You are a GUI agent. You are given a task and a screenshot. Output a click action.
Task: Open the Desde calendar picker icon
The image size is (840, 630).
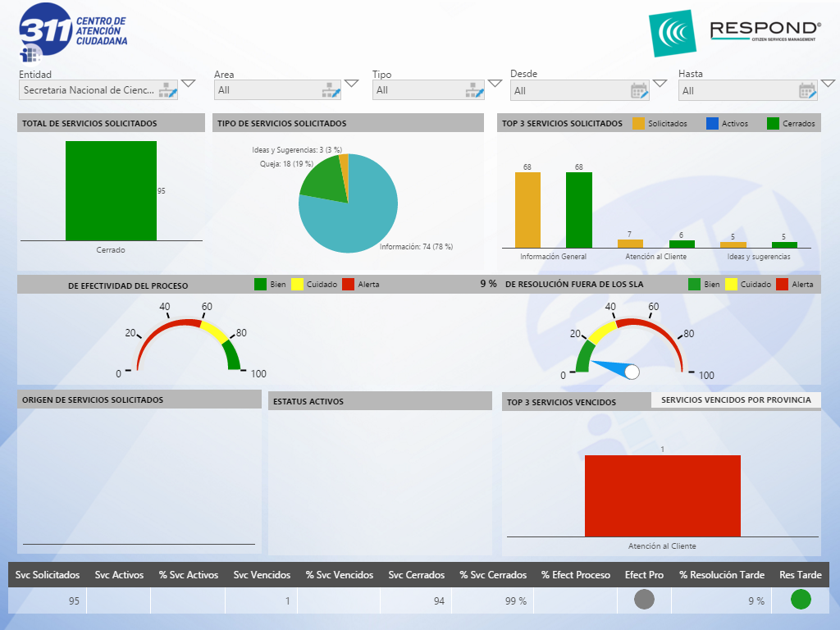(x=639, y=90)
